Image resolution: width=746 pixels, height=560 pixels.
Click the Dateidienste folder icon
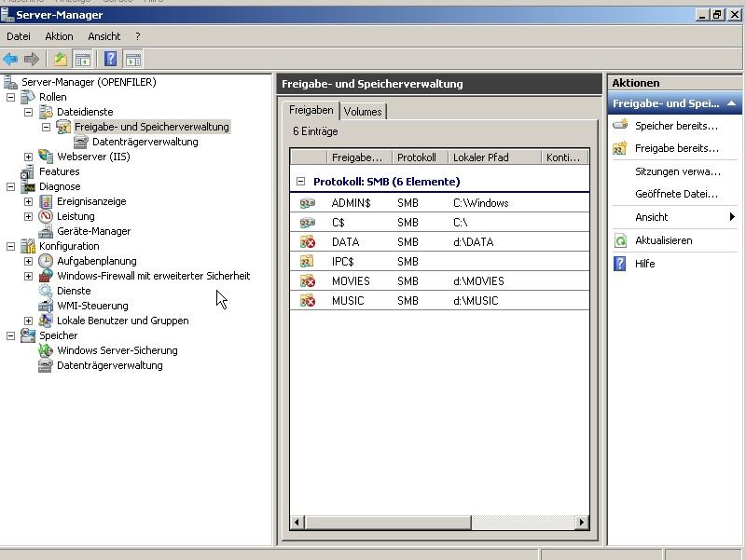pyautogui.click(x=46, y=112)
